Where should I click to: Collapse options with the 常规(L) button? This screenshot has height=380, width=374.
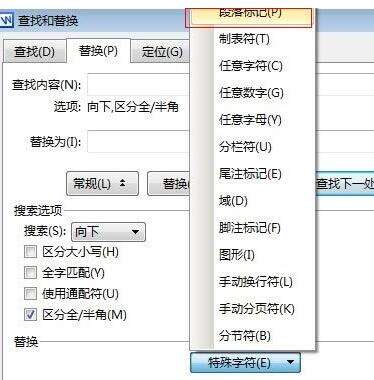[102, 183]
